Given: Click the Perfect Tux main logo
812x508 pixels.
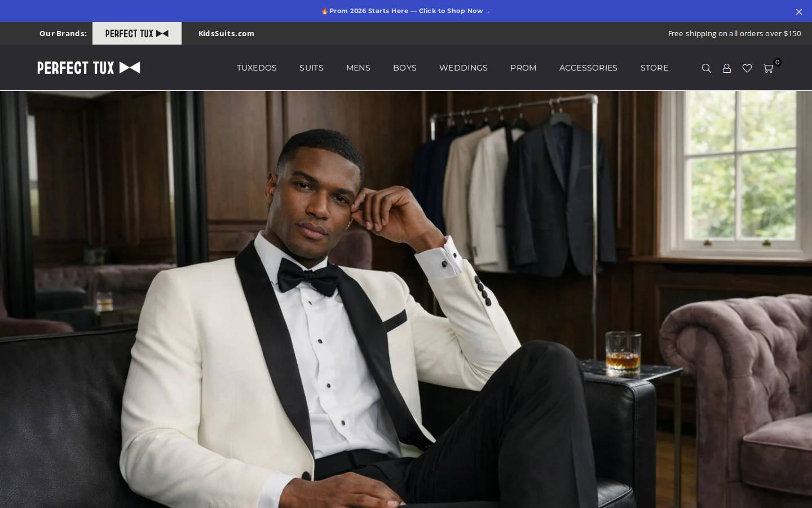Looking at the screenshot, I should pyautogui.click(x=89, y=68).
